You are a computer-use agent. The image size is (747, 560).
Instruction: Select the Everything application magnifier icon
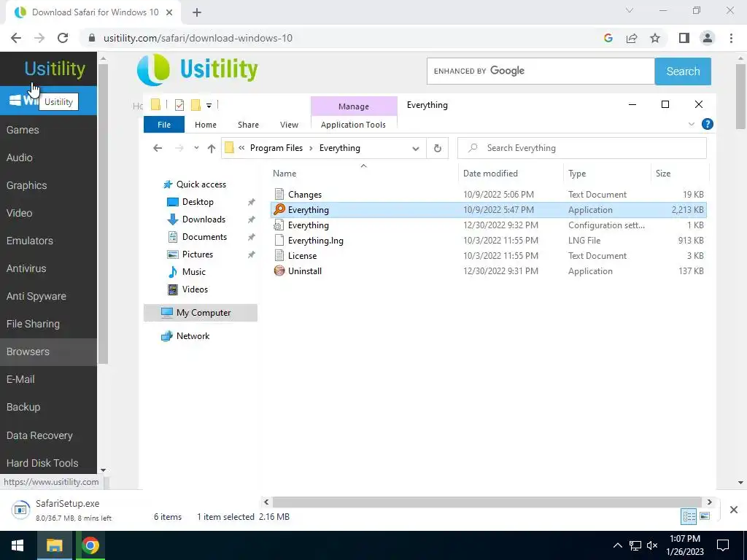[279, 209]
